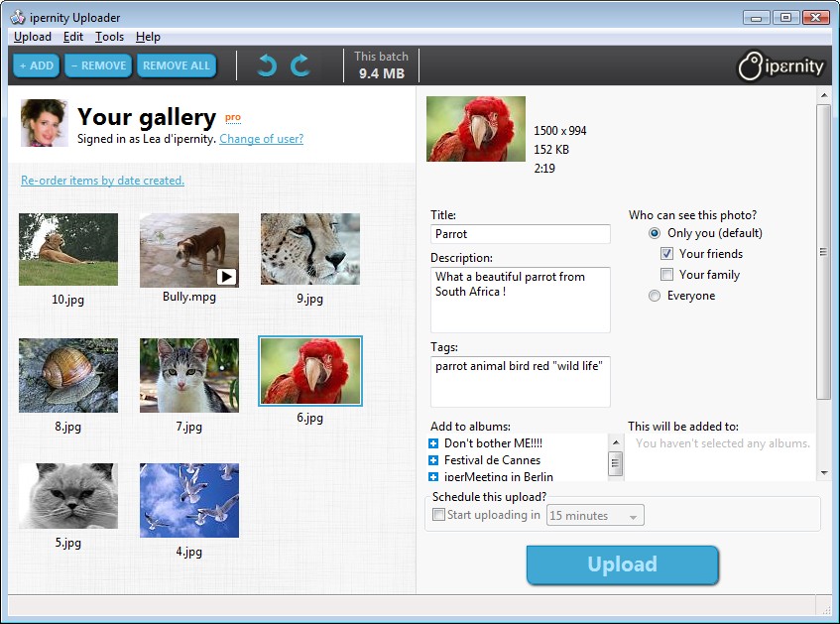
Task: Click the parrot preview image in details panel
Action: [476, 129]
